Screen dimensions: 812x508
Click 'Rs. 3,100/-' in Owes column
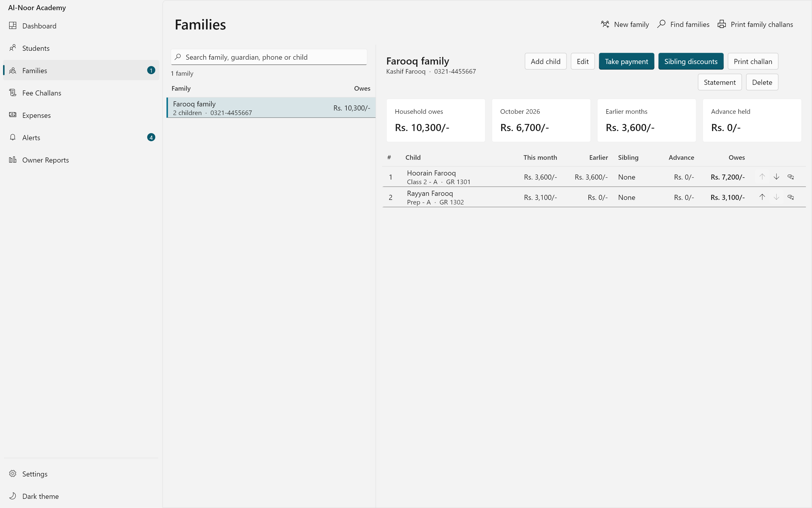(x=728, y=198)
